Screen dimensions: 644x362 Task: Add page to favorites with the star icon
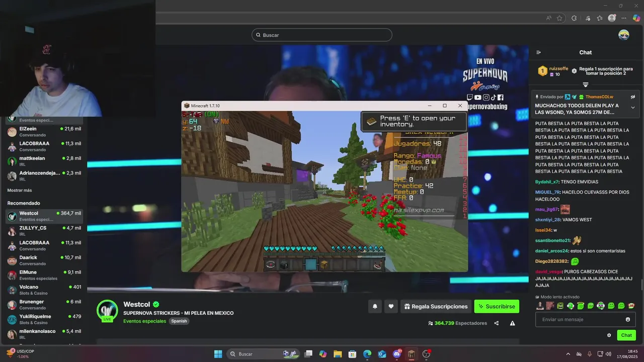pyautogui.click(x=559, y=18)
